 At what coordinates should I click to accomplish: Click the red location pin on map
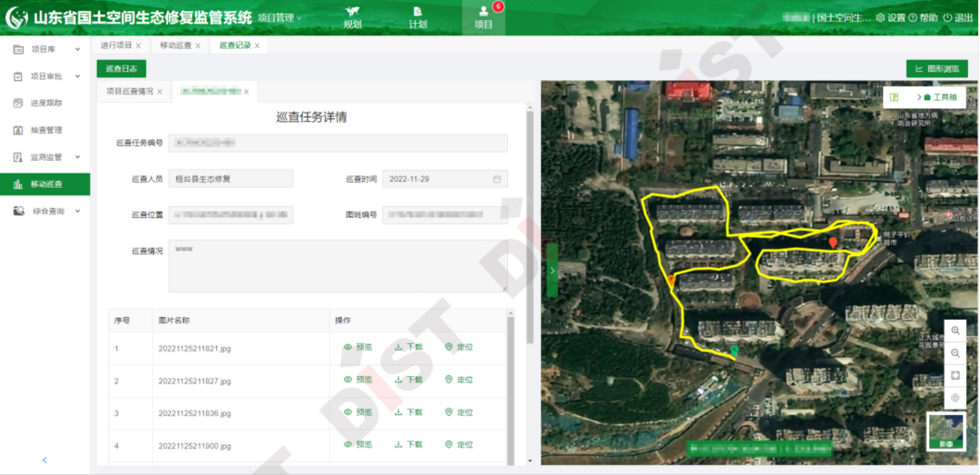(832, 243)
